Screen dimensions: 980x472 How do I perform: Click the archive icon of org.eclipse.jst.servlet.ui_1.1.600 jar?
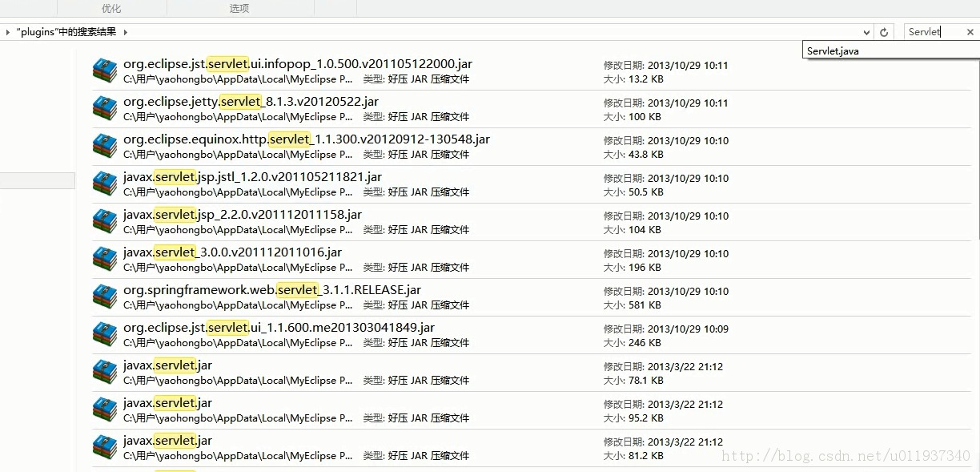[x=105, y=335]
